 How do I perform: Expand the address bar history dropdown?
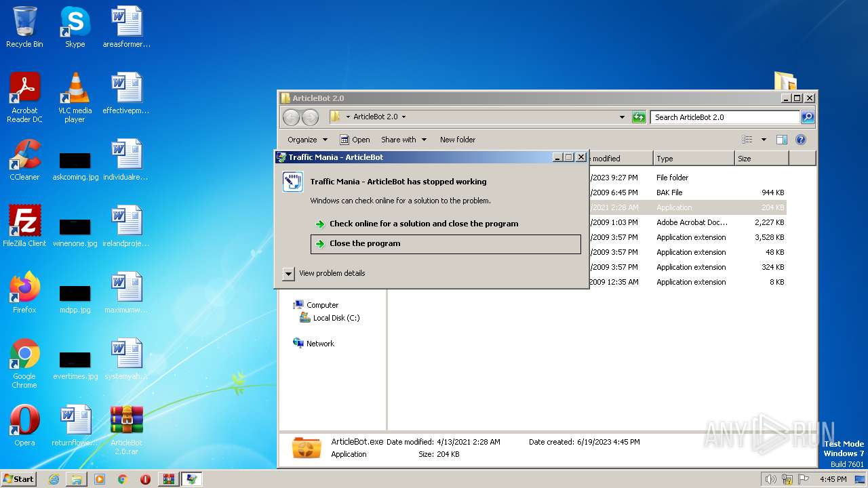(x=623, y=117)
